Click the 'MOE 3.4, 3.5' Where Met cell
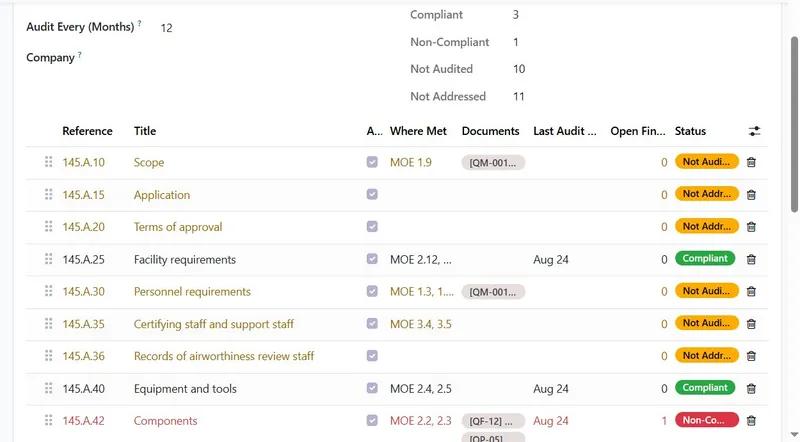Image resolution: width=800 pixels, height=442 pixels. click(421, 324)
